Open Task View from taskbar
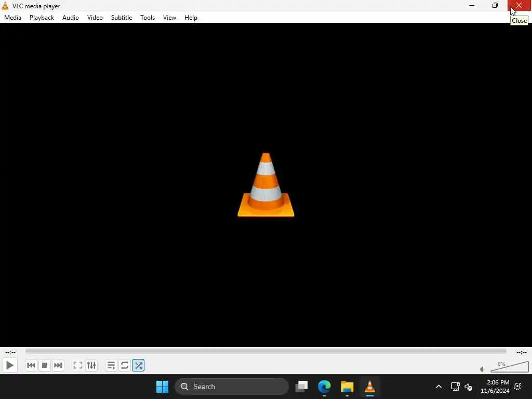The width and height of the screenshot is (532, 399). coord(302,387)
